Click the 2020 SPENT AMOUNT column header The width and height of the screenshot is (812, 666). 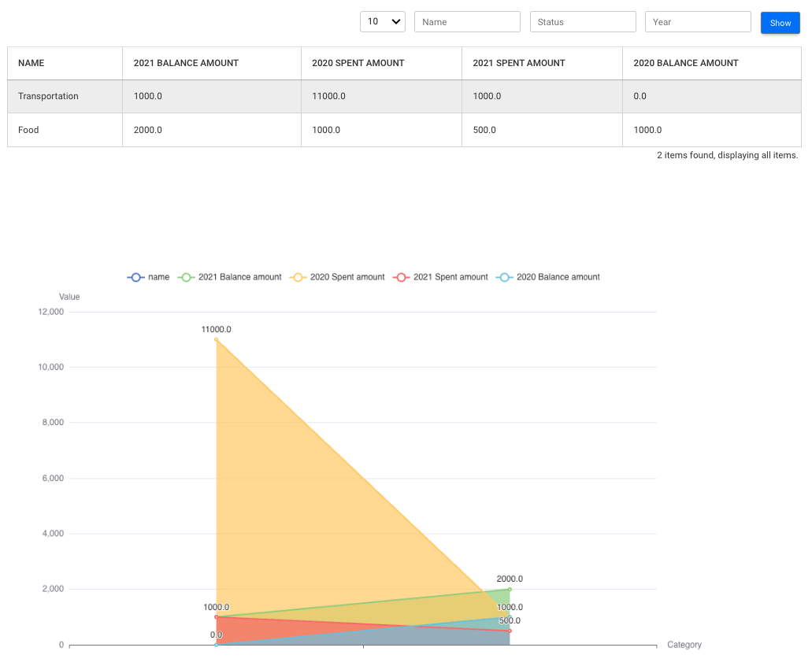tap(358, 63)
